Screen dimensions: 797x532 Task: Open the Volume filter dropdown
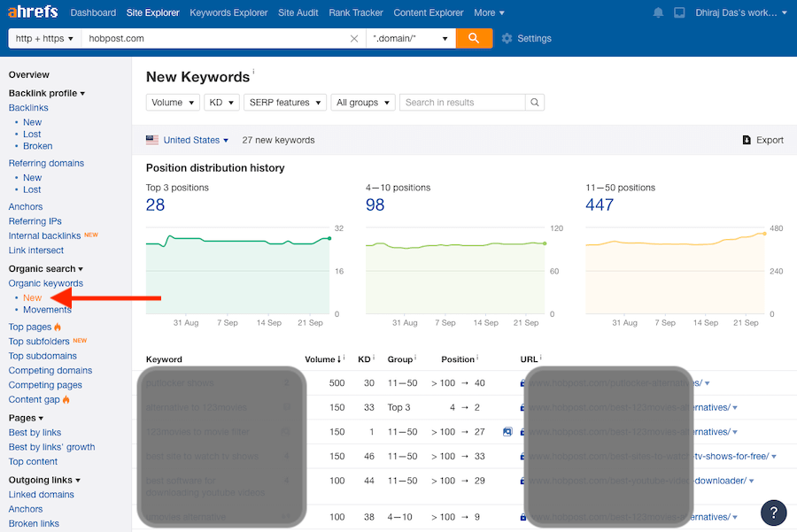pyautogui.click(x=173, y=102)
